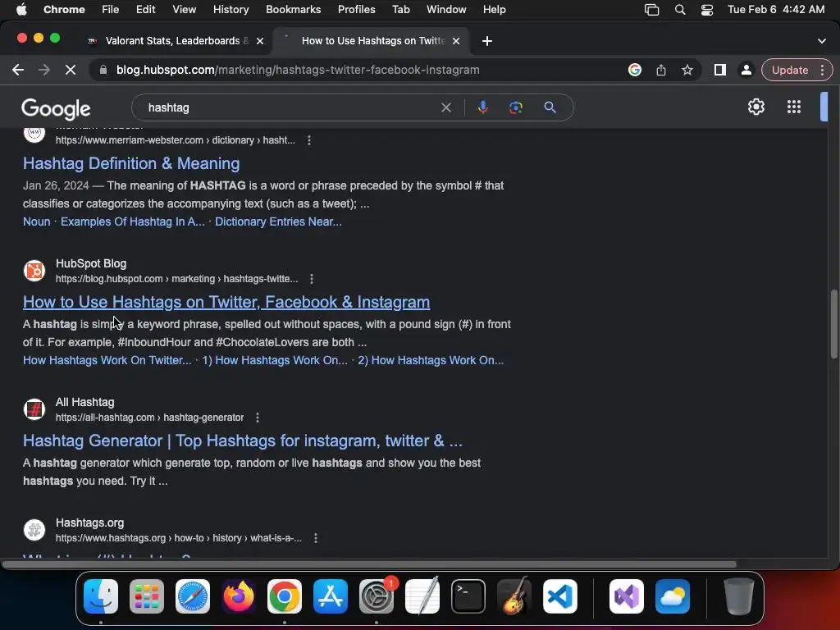This screenshot has width=840, height=630.
Task: Open the Bookmarks menu
Action: [293, 10]
